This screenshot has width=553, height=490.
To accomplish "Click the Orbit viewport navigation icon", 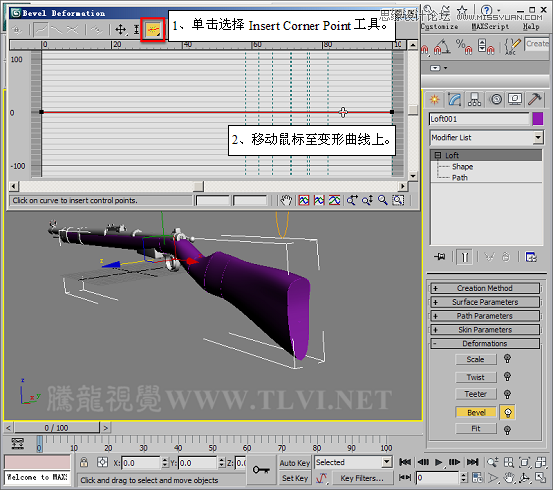I will coord(524,478).
